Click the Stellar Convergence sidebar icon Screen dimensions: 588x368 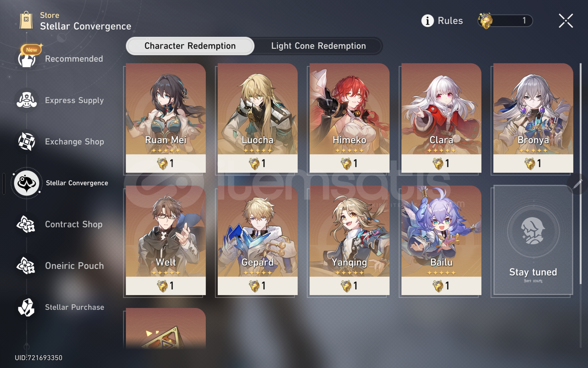pos(27,183)
